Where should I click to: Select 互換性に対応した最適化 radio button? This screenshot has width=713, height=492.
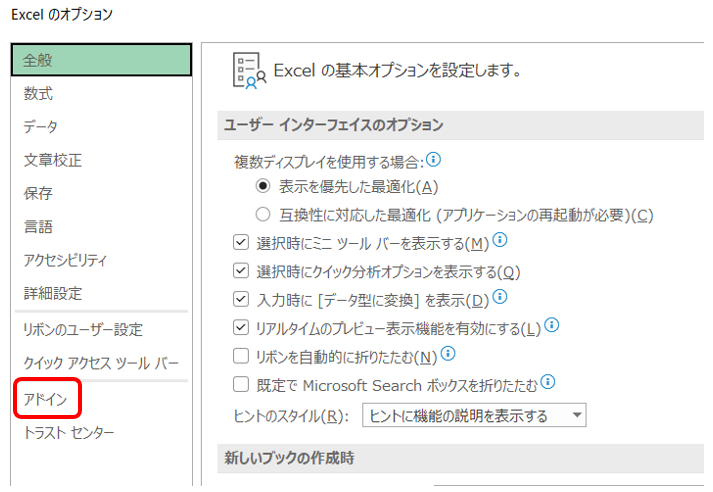pos(263,214)
